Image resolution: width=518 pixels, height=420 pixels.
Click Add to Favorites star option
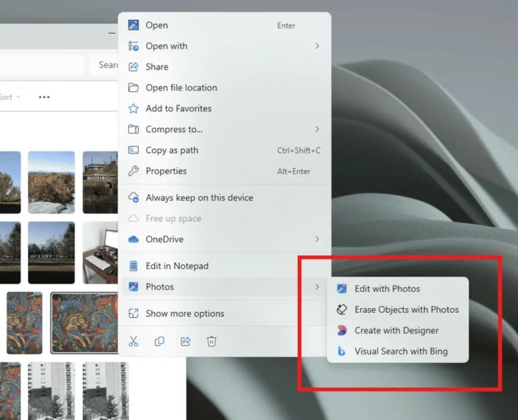tap(178, 109)
